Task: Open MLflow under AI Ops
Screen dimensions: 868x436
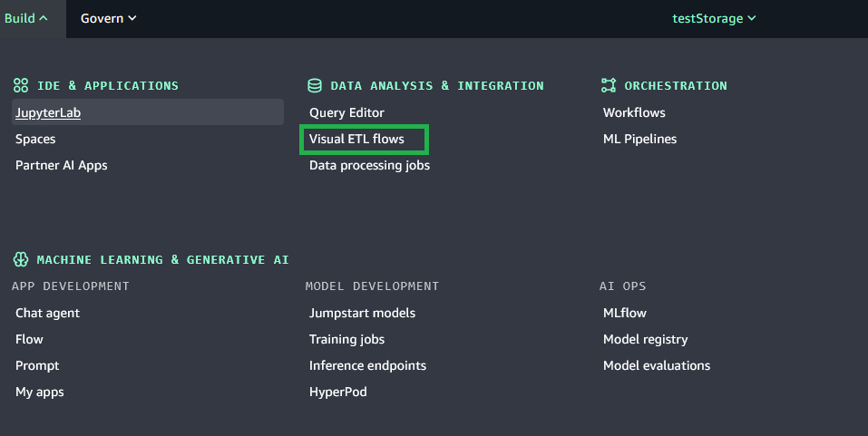Action: coord(625,313)
